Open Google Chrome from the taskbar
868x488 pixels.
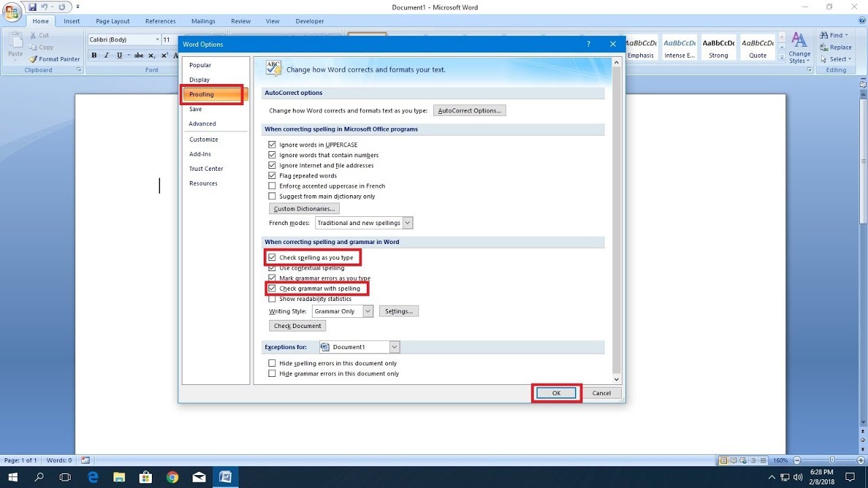click(172, 477)
